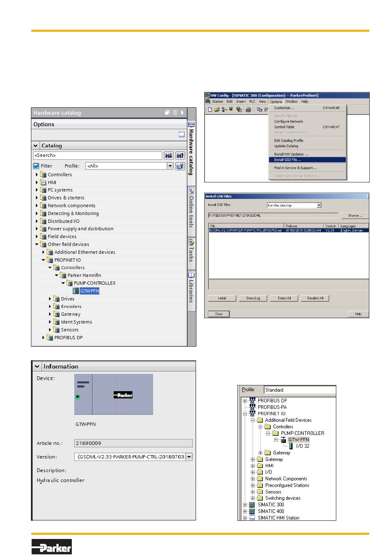Screen dimensions: 392x560
Task: Click the Parker logo in the footer
Action: 52,546
